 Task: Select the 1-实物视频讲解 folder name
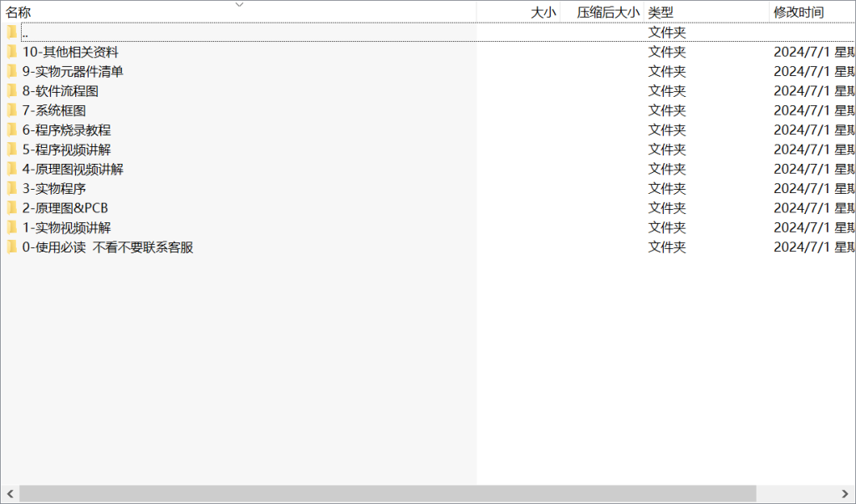67,227
